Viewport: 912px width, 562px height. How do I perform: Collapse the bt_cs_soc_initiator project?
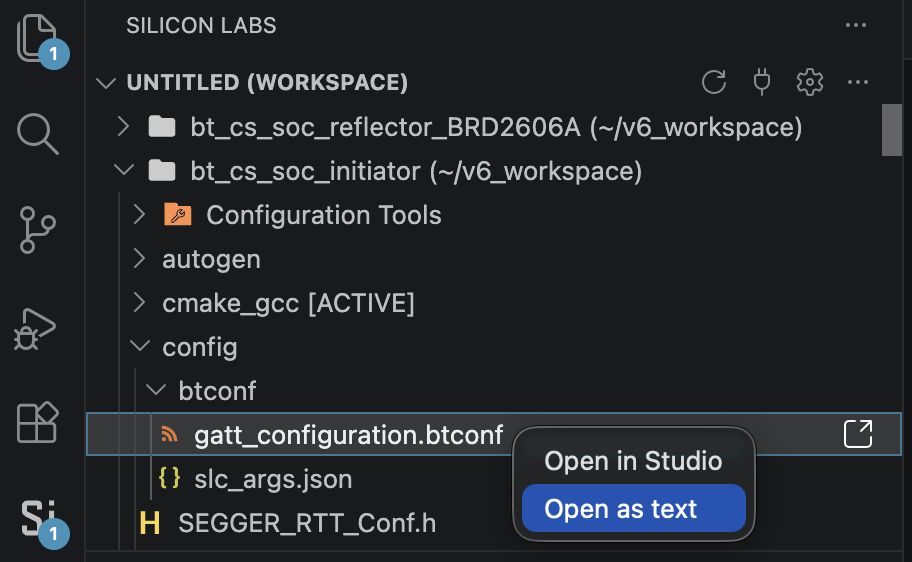click(x=124, y=170)
